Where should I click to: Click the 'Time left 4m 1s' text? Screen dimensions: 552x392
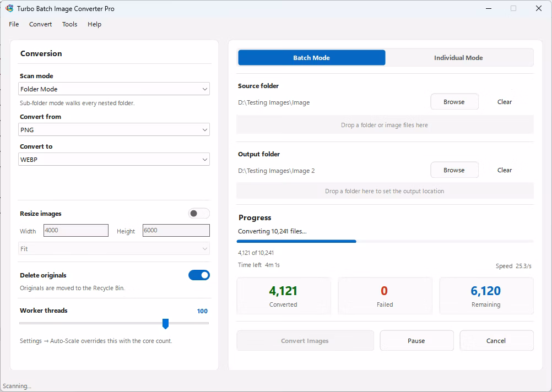(x=259, y=265)
